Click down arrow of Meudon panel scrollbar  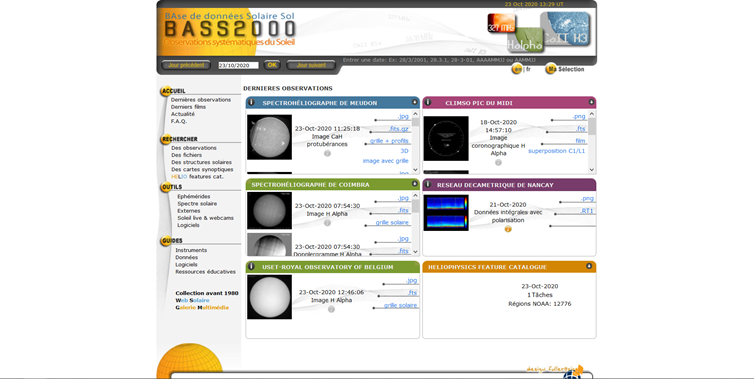(x=415, y=170)
